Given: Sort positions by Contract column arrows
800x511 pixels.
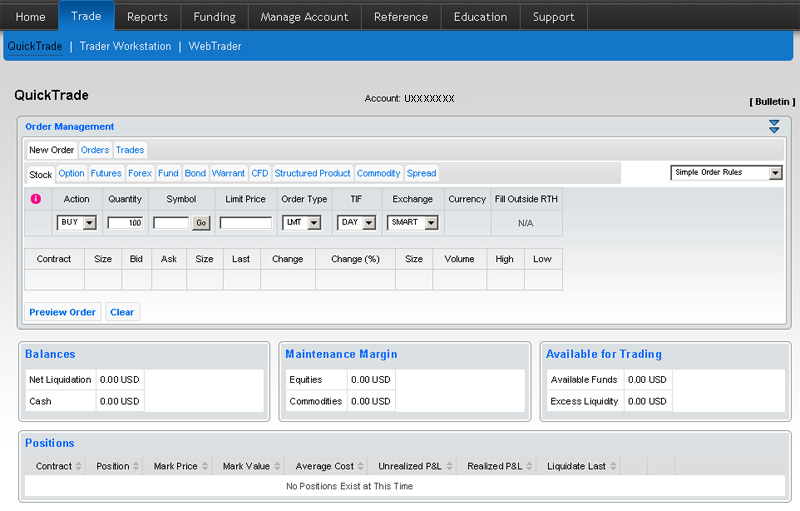Looking at the screenshot, I should point(81,466).
